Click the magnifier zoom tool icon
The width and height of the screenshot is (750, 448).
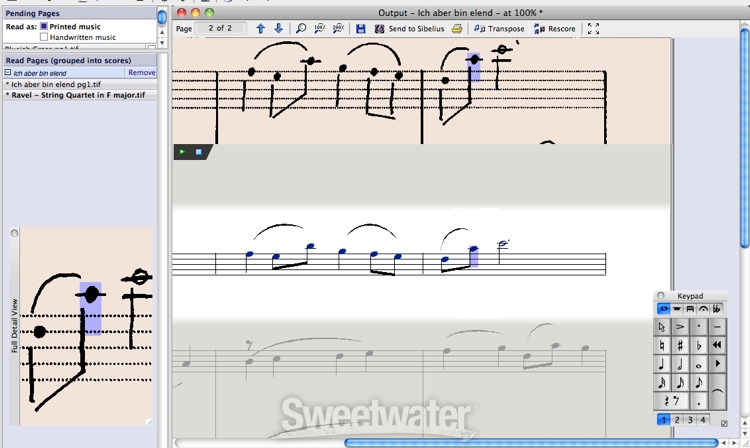click(x=301, y=29)
